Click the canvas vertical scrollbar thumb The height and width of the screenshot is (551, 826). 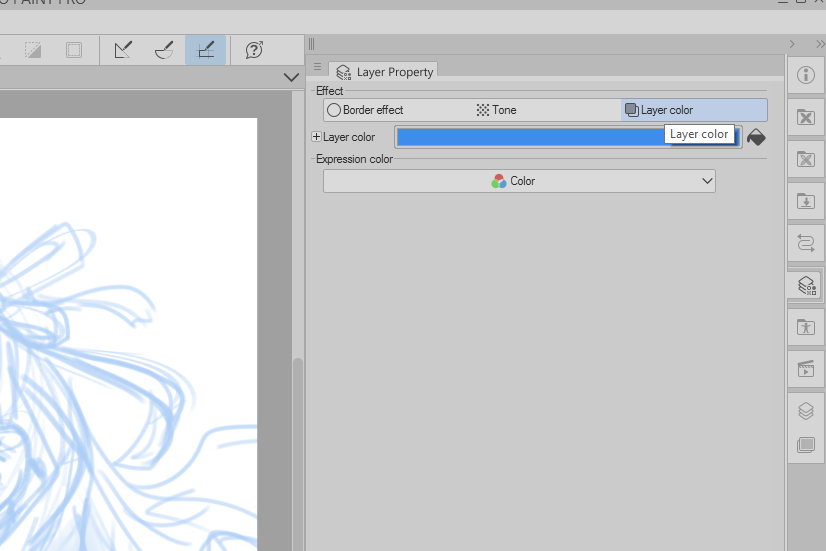coord(298,454)
